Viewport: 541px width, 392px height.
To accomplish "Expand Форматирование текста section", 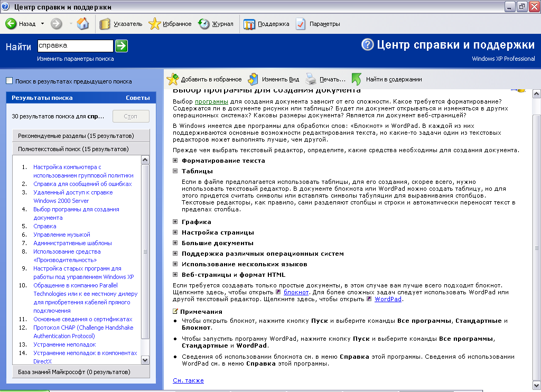I will (175, 161).
